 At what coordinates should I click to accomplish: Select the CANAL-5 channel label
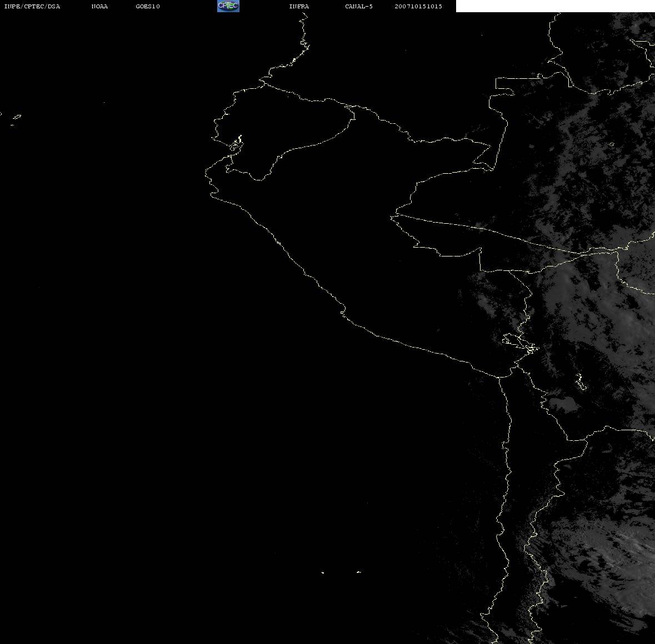359,6
